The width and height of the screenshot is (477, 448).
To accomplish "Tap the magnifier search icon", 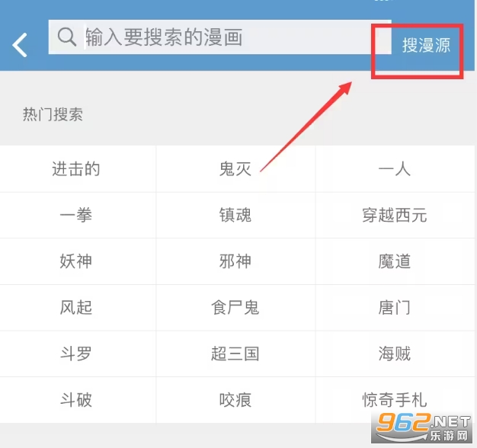I will (66, 37).
